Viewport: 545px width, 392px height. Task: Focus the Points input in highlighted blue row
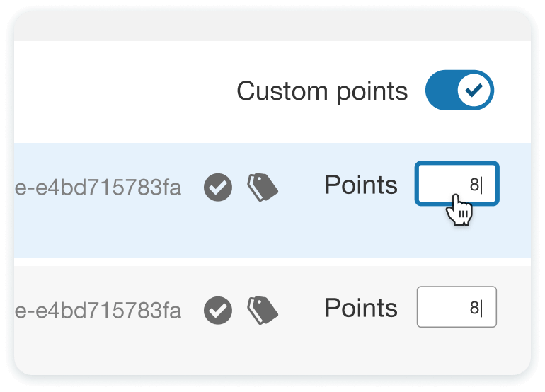[x=446, y=185]
